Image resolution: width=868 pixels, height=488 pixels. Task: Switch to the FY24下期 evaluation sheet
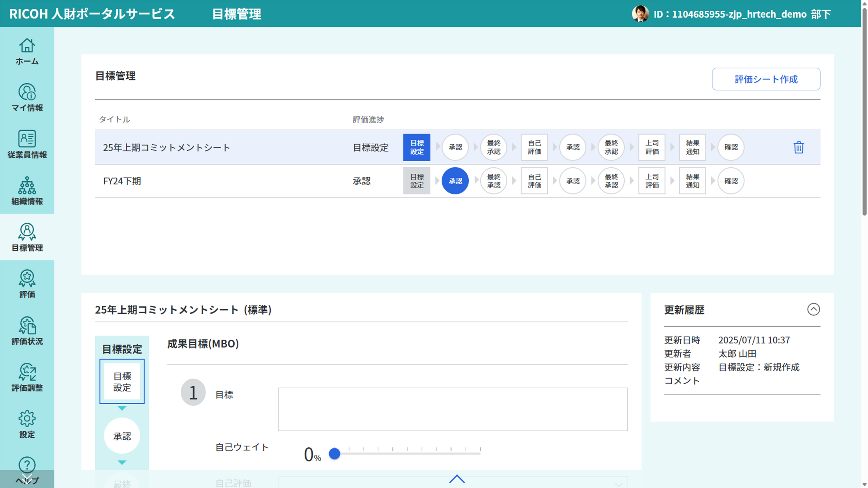click(122, 181)
